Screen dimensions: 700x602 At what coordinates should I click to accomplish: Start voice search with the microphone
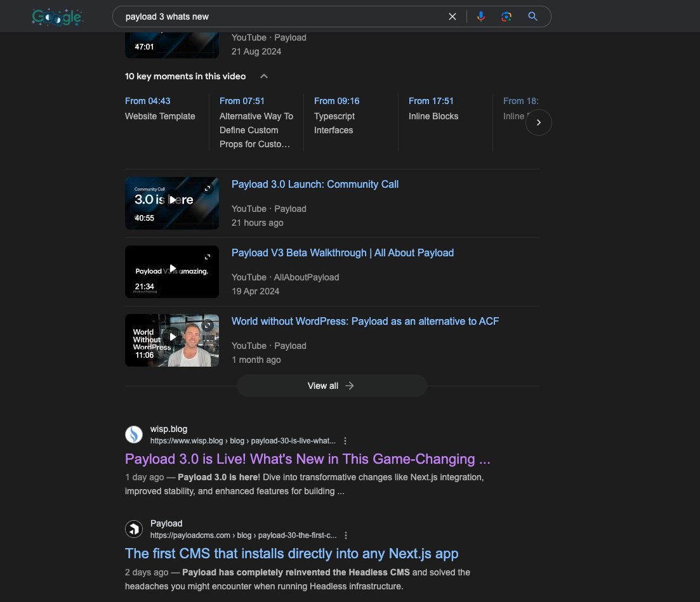pos(481,16)
